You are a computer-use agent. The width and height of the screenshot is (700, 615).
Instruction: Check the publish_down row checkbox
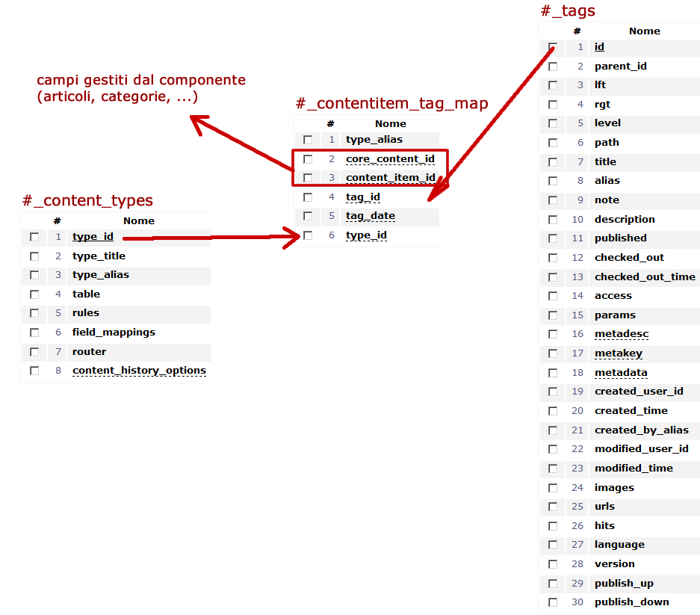(553, 602)
